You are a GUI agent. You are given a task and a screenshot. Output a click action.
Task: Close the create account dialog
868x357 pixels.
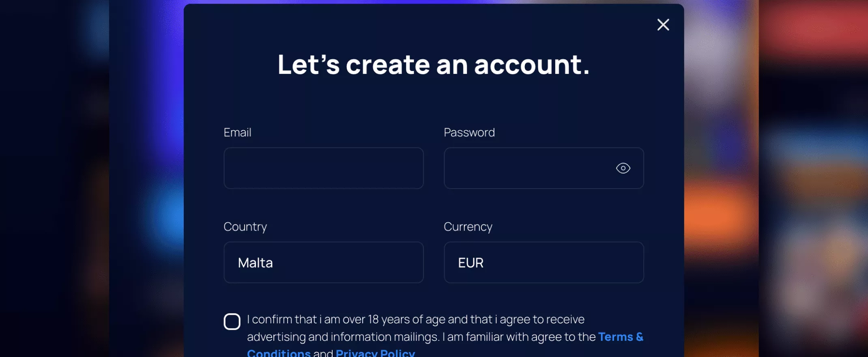pos(663,25)
